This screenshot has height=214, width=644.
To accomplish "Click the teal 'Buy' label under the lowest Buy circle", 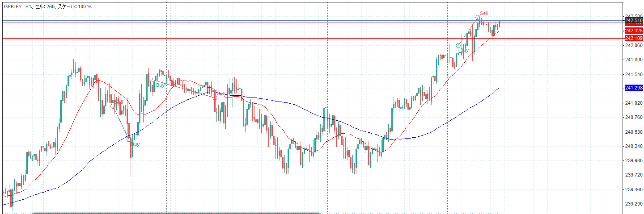I will tap(136, 144).
